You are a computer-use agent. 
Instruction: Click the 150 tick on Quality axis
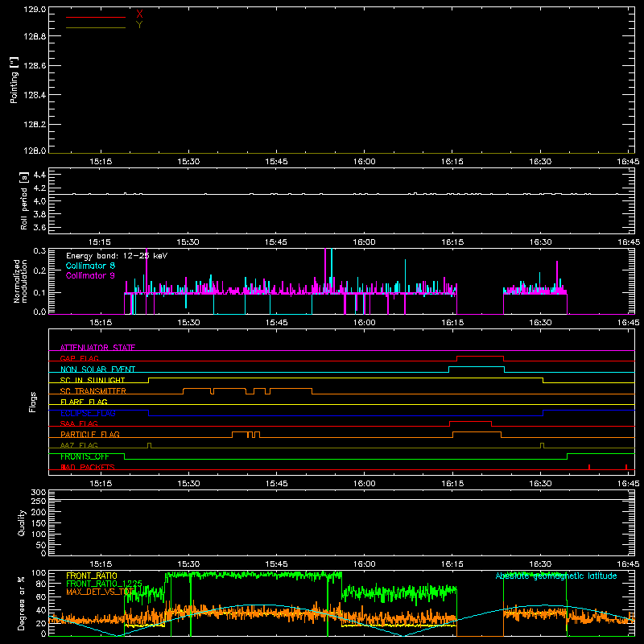[38, 523]
